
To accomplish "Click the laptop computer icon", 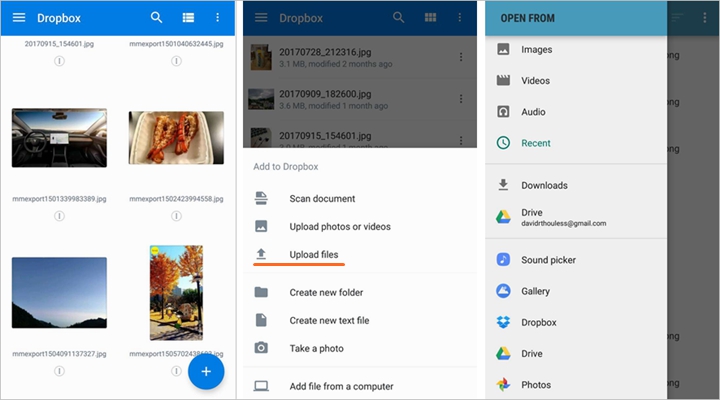I will coord(261,386).
